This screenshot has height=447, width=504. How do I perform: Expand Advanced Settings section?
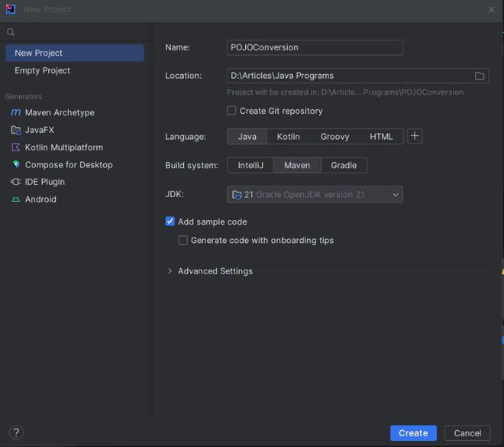[170, 271]
